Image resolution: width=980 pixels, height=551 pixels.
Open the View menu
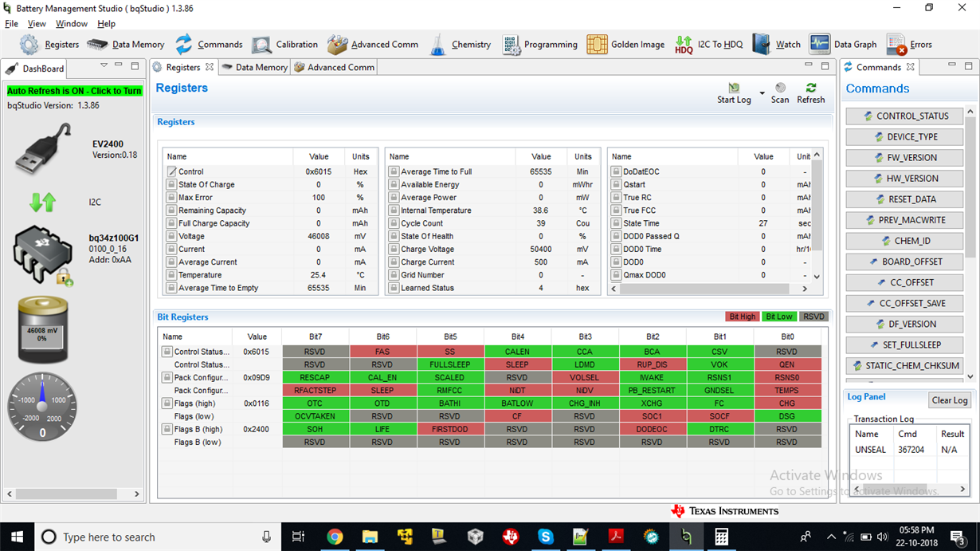tap(37, 24)
